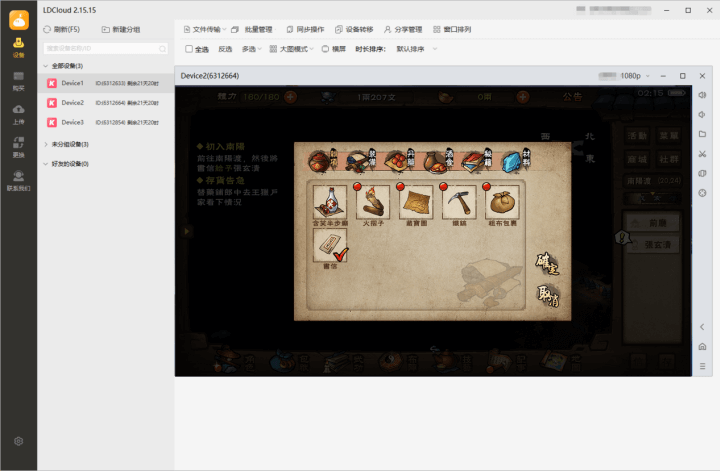This screenshot has height=471, width=720.
Task: Confirm selection with 確定
Action: [x=547, y=263]
